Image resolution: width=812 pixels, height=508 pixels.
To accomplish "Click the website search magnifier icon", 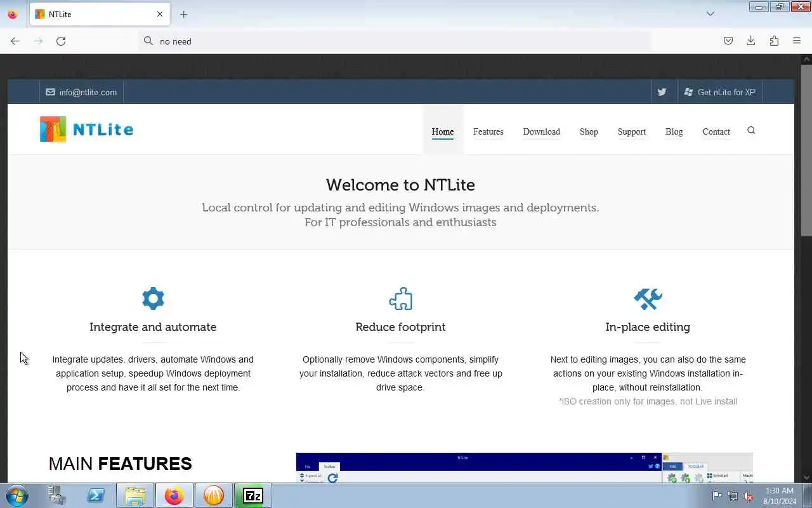I will click(751, 130).
